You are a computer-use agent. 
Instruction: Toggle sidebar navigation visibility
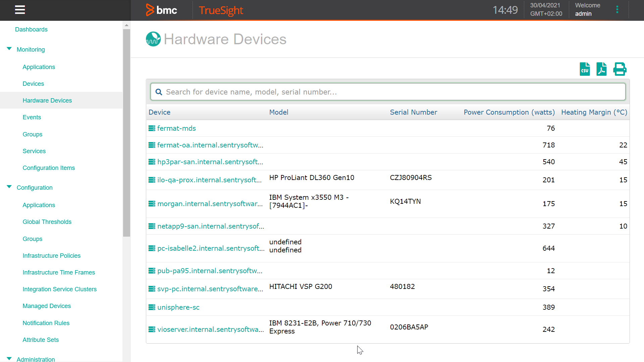coord(20,10)
